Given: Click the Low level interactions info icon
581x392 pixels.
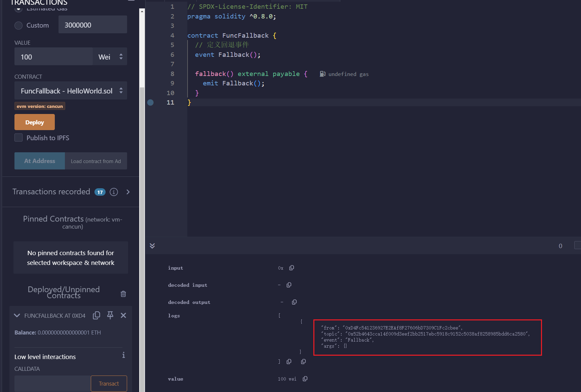Looking at the screenshot, I should point(123,355).
